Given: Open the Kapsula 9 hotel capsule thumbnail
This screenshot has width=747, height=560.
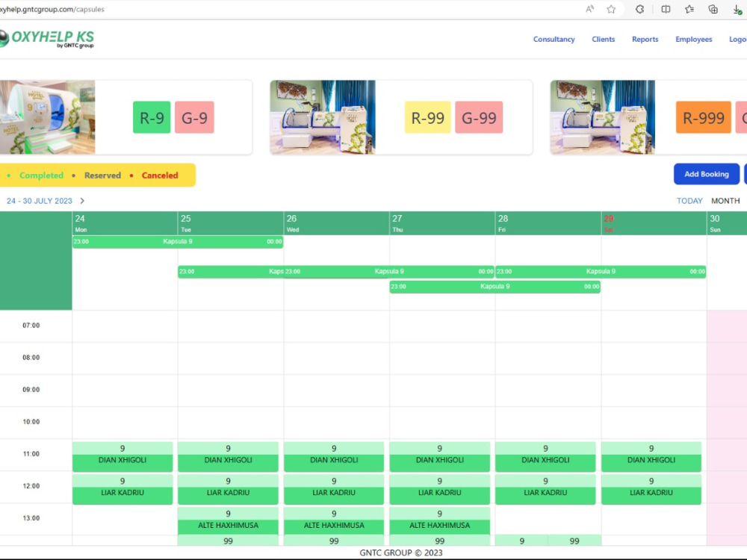Looking at the screenshot, I should click(x=47, y=117).
